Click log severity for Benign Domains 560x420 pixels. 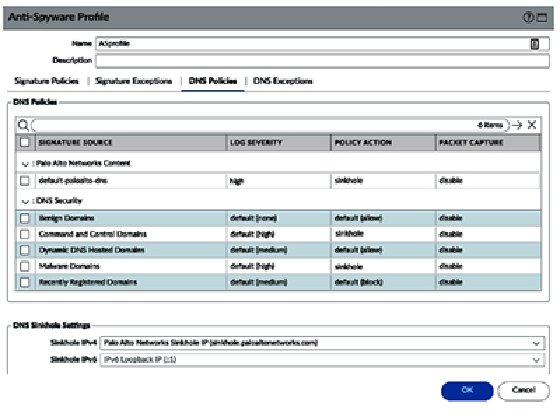click(254, 218)
